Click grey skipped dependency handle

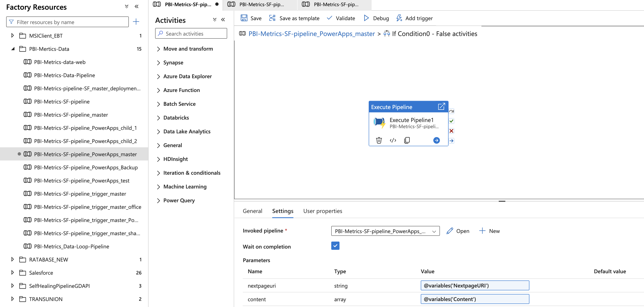click(451, 111)
